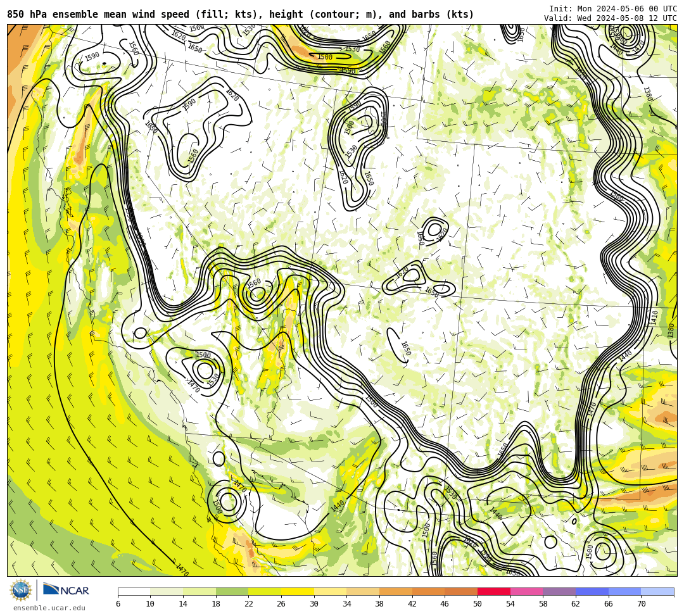
Task: Click the purple 58–62 kts color segment
Action: (559, 591)
